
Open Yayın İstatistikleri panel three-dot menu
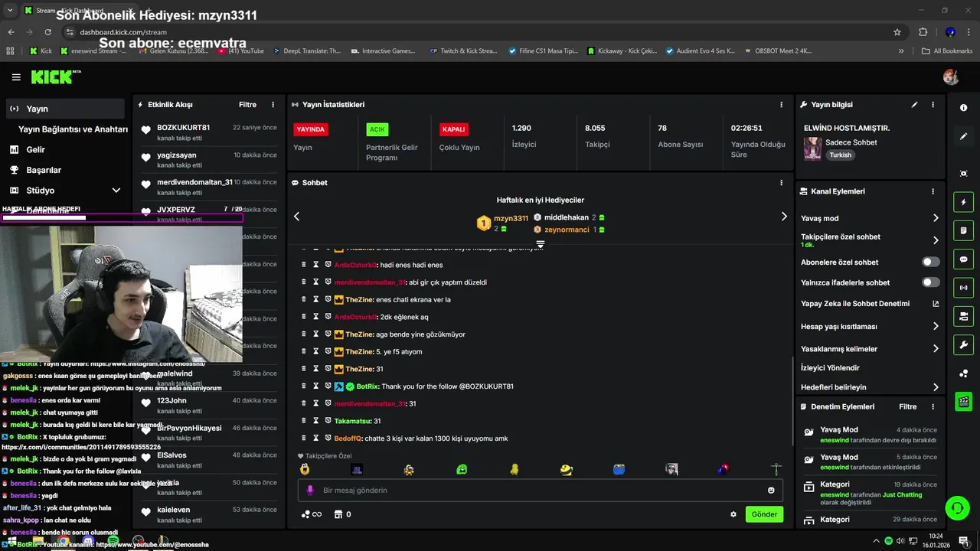click(x=781, y=105)
